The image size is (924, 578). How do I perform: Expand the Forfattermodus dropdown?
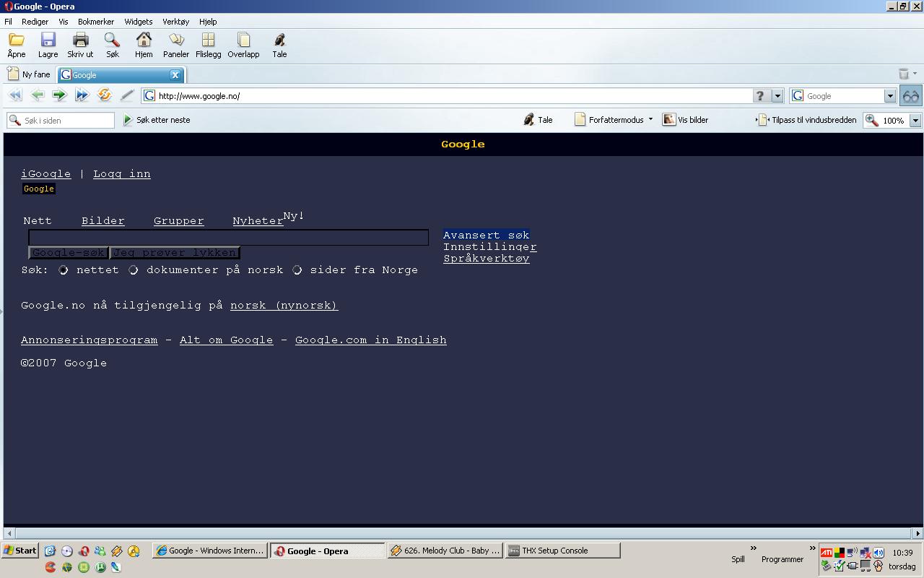click(650, 120)
